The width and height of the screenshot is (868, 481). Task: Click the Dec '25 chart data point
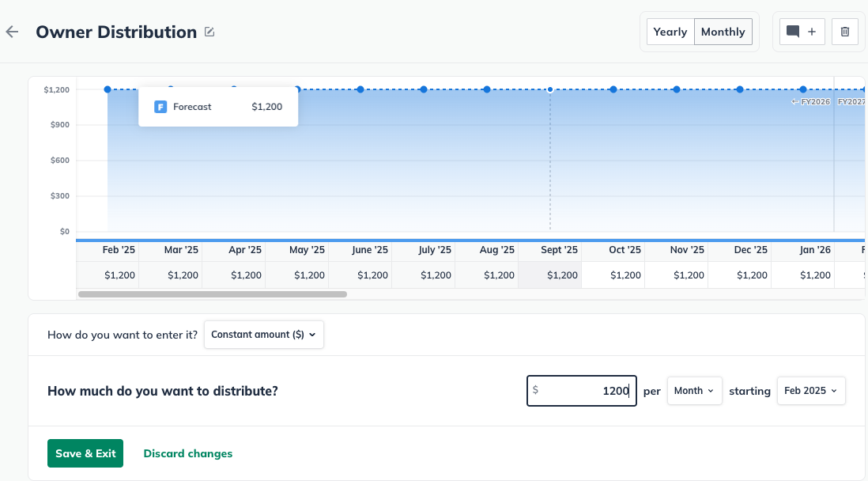click(x=740, y=89)
